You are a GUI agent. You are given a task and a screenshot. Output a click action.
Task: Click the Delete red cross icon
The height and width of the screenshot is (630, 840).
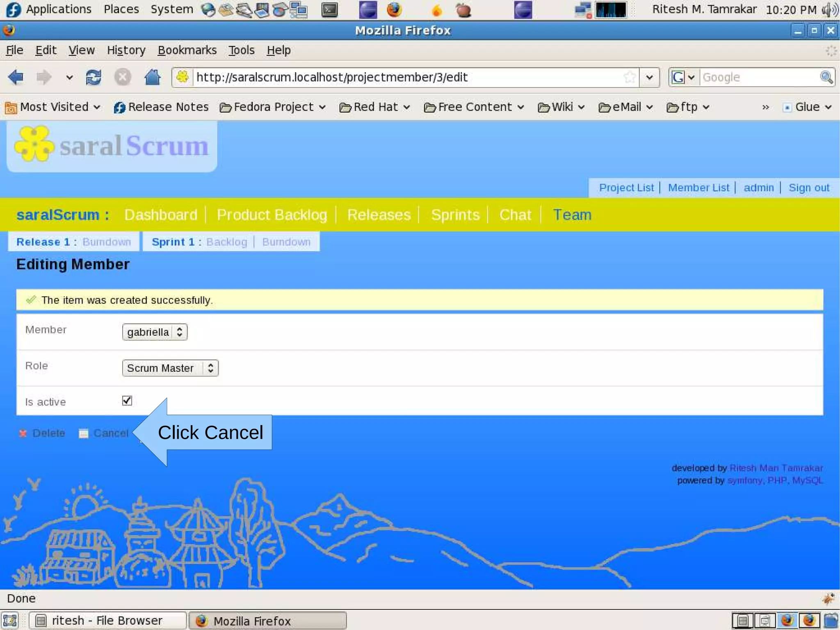pyautogui.click(x=23, y=433)
